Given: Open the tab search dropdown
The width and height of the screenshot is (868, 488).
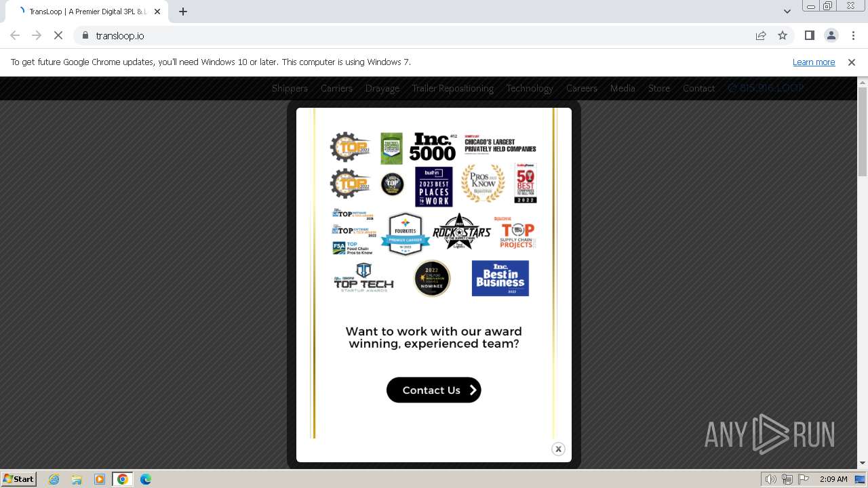Looking at the screenshot, I should click(787, 12).
